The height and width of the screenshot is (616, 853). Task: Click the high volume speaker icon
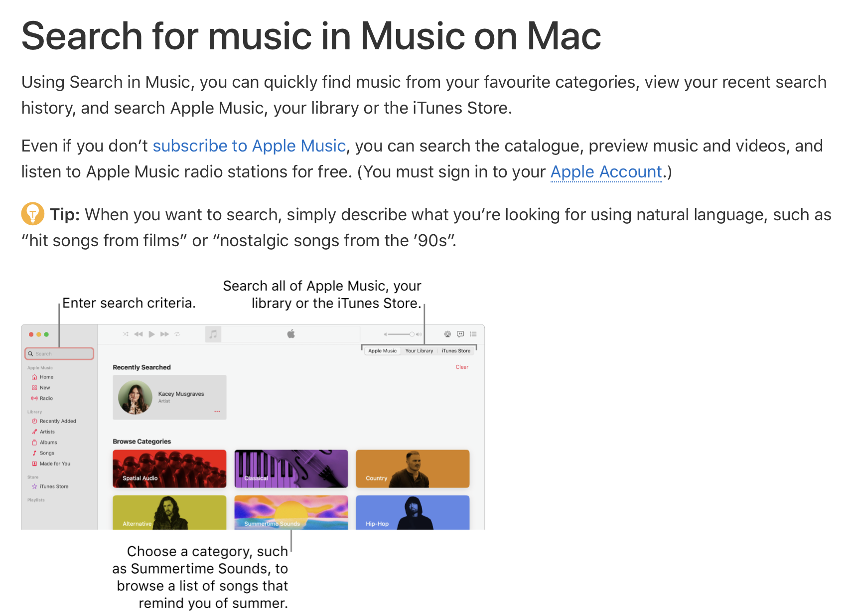point(419,334)
